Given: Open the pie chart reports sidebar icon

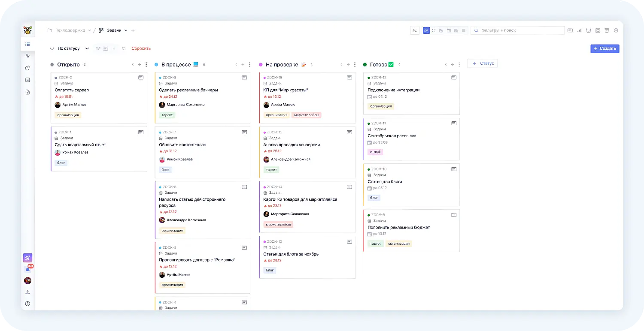Looking at the screenshot, I should click(27, 68).
